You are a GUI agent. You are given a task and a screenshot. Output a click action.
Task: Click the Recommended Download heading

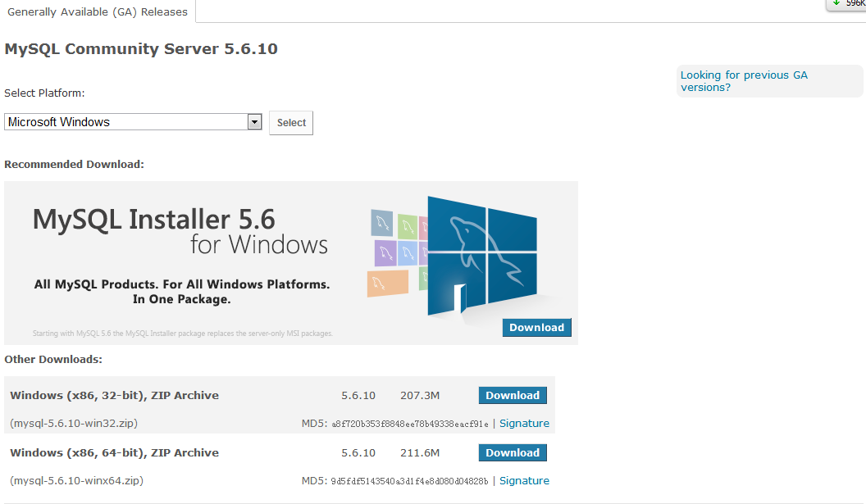point(74,165)
